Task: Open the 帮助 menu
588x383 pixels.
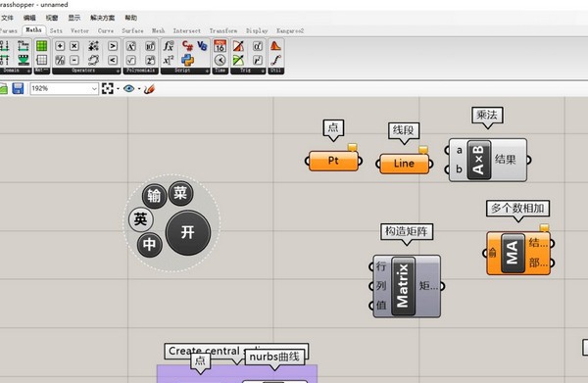Action: click(131, 18)
